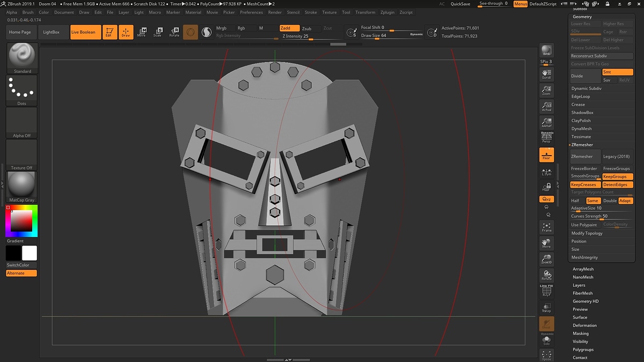Toggle DetectEdges in ZRemesher
This screenshot has height=362, width=644.
[617, 184]
